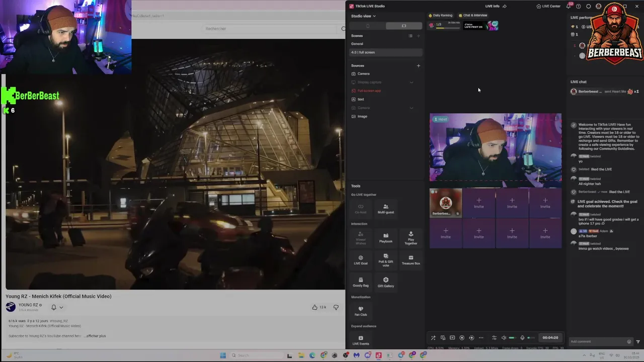Open the Studio view dropdown
Image resolution: width=644 pixels, height=362 pixels.
click(363, 16)
